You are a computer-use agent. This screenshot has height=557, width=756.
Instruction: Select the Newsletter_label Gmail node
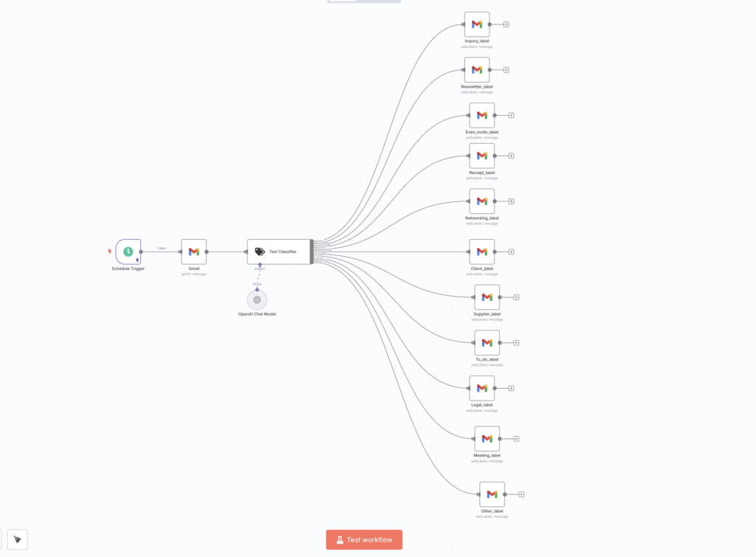coord(477,70)
